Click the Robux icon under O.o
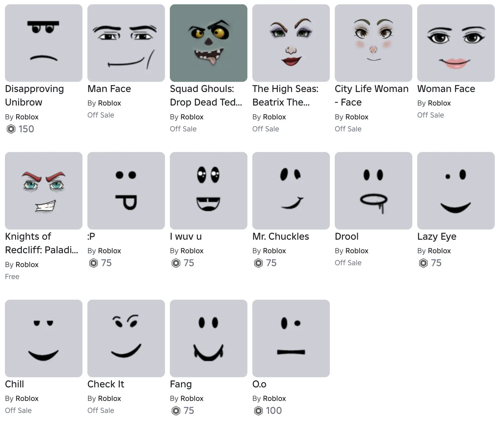 pyautogui.click(x=258, y=410)
